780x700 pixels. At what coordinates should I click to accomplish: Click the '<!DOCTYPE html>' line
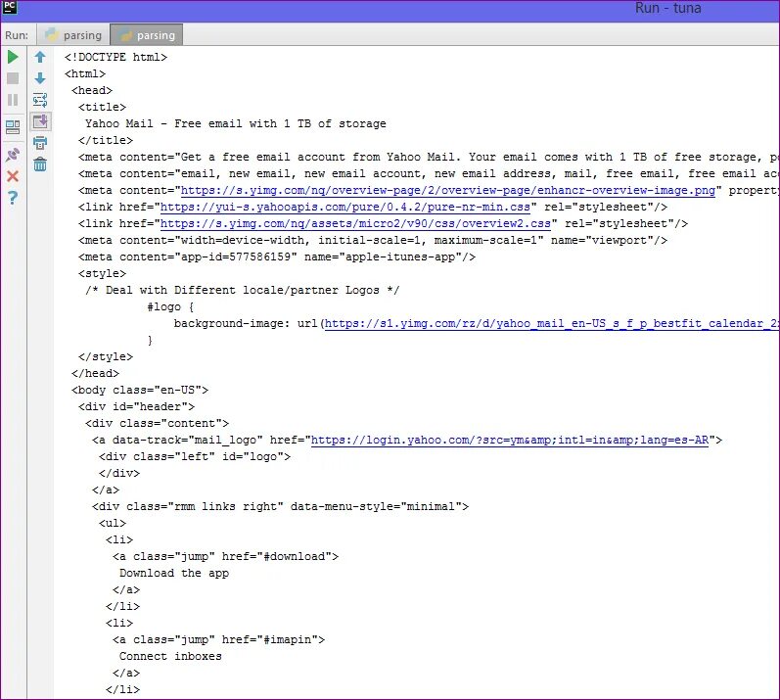[115, 57]
